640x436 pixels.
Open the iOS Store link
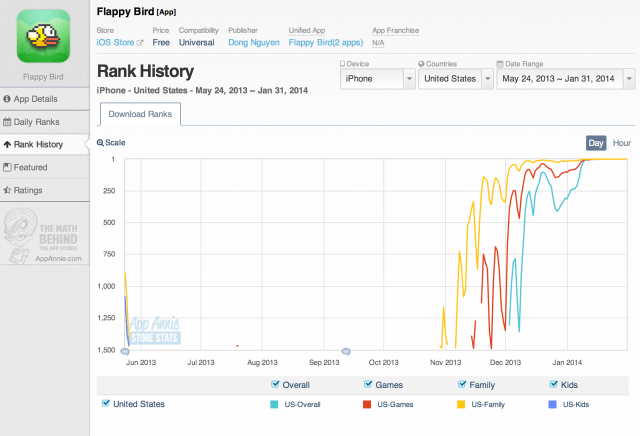click(x=116, y=42)
